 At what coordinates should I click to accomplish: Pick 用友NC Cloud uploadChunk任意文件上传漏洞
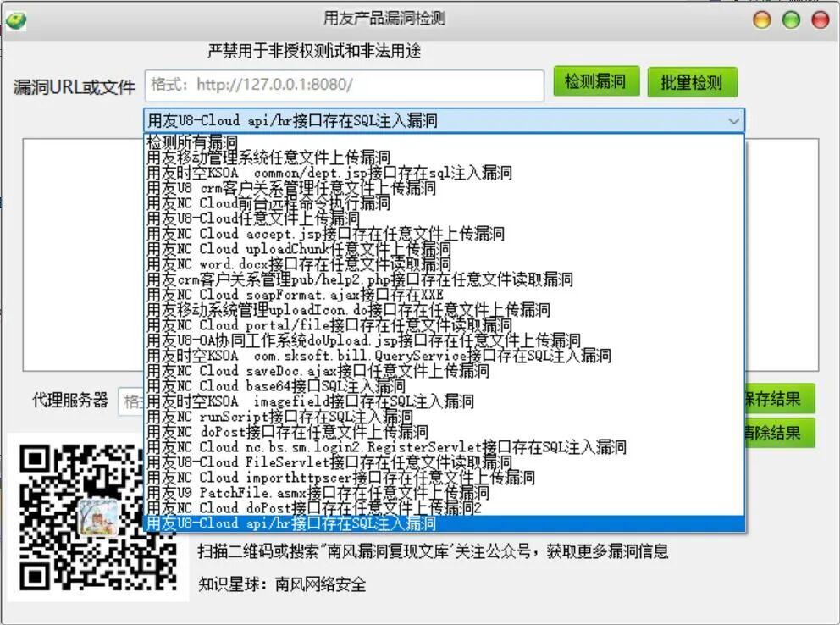(x=444, y=249)
